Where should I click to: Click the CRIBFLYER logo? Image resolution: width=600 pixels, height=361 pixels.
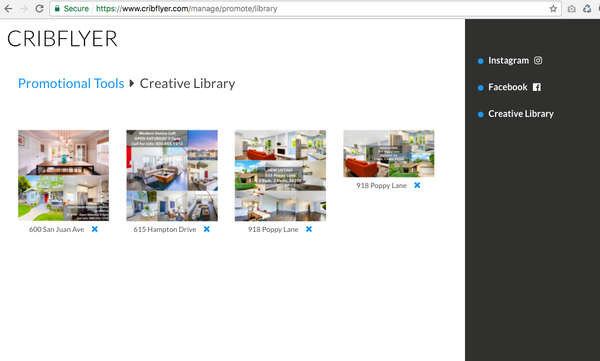62,39
